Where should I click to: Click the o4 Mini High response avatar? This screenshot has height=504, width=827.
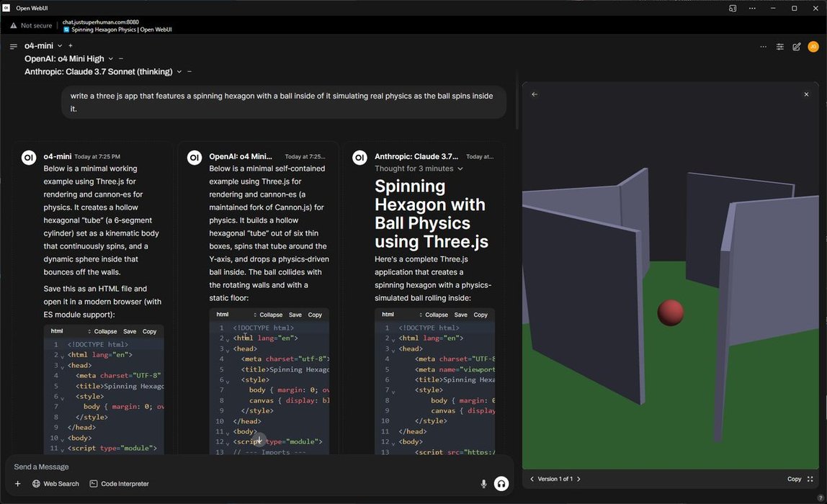194,157
